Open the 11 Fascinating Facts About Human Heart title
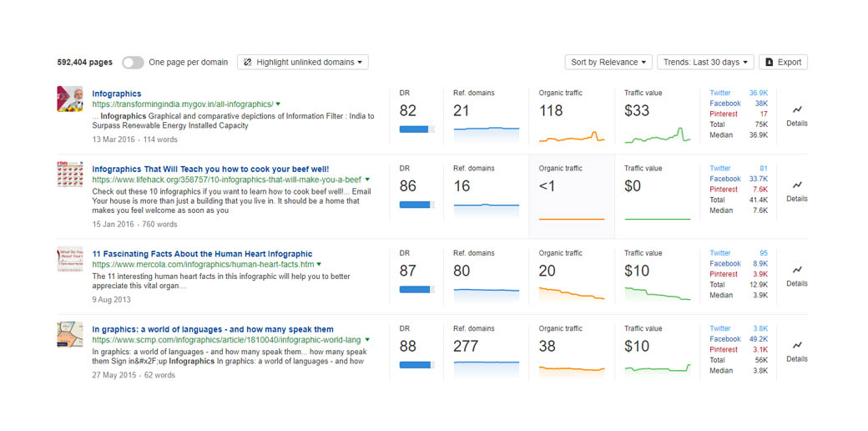 click(x=202, y=254)
